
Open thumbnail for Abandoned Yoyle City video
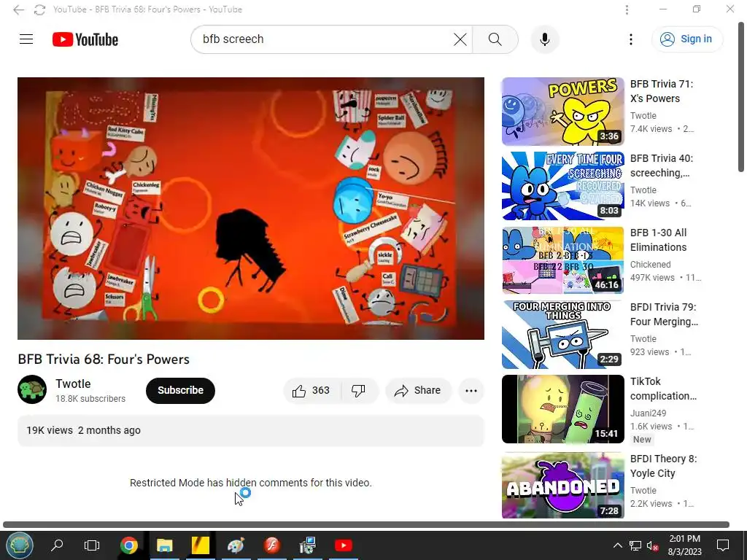(x=562, y=485)
